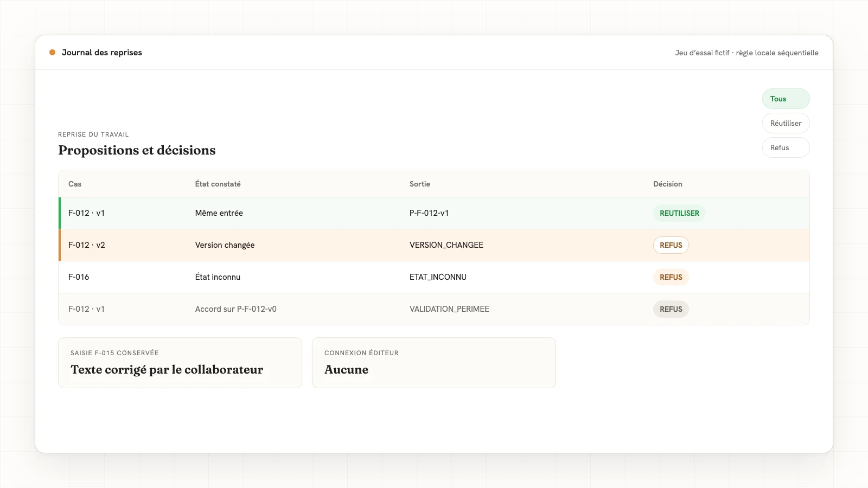
Task: Click the orange dot beside Journal des reprises
Action: click(x=53, y=53)
